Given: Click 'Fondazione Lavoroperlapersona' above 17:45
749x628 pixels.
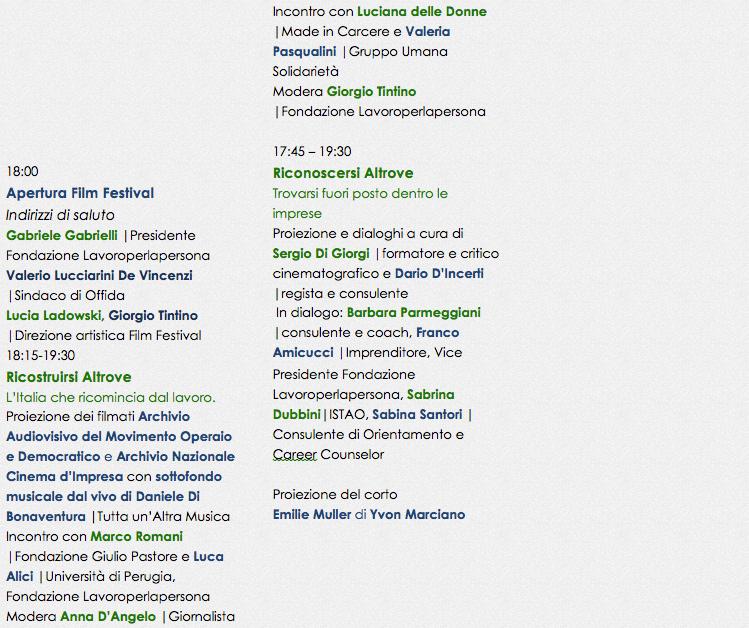Looking at the screenshot, I should (x=383, y=112).
